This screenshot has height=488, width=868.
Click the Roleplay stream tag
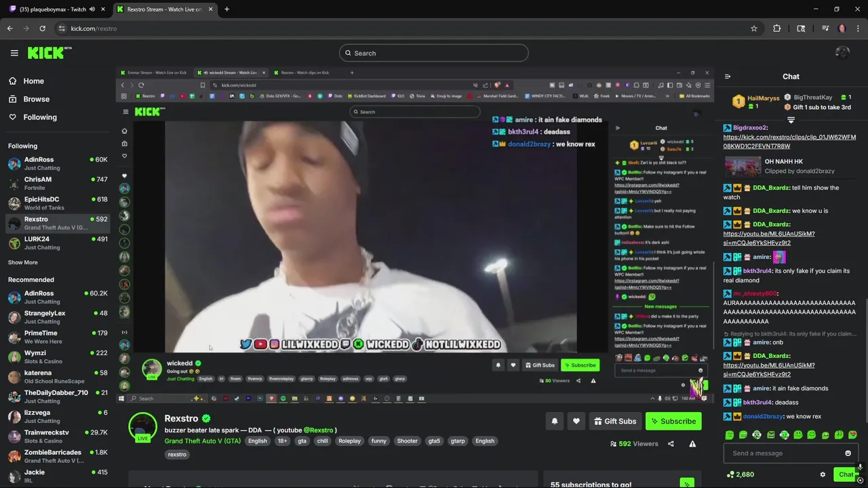click(350, 441)
